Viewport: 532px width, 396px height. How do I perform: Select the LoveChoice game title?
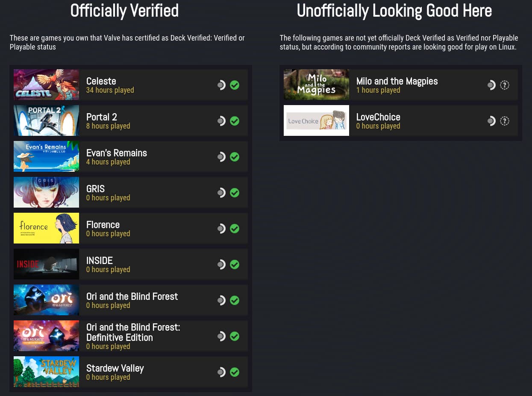[x=378, y=117]
